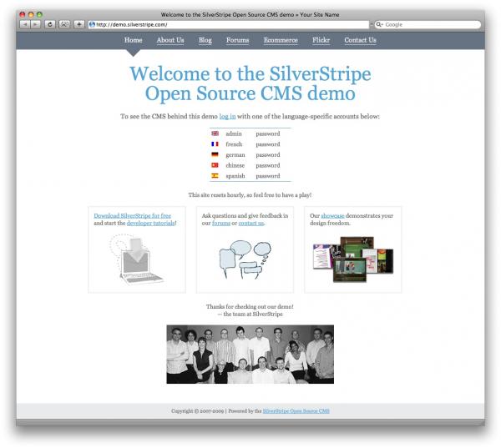
Task: Click the 'chinese' username text
Action: (235, 165)
